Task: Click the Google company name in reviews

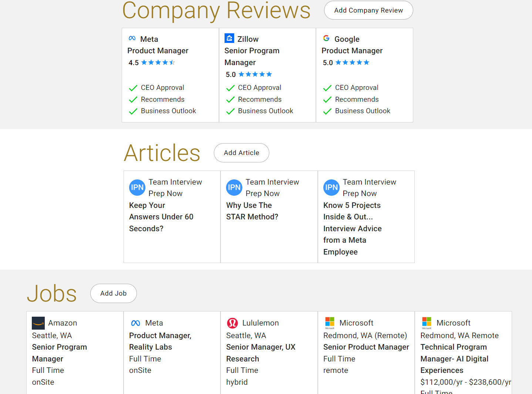Action: tap(347, 39)
